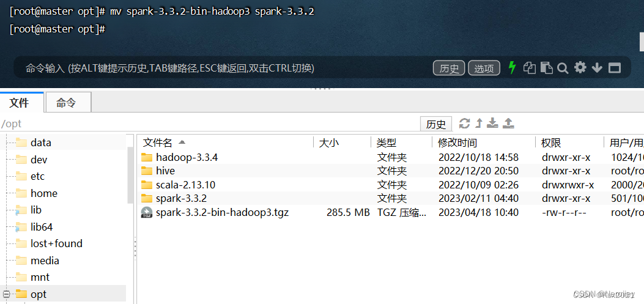The image size is (644, 304).
Task: Select mnt folder in directory tree
Action: (40, 277)
